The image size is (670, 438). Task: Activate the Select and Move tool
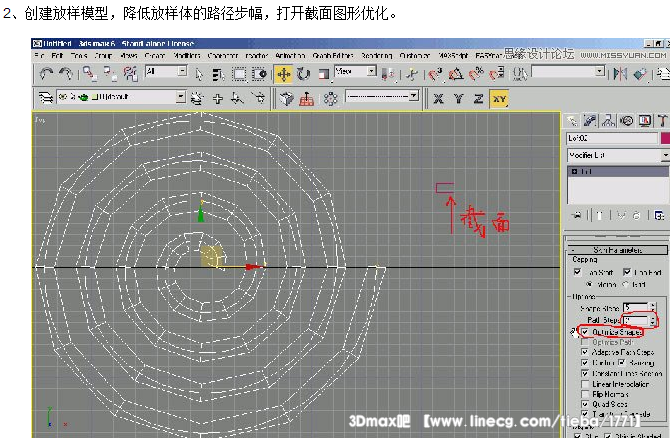[283, 74]
